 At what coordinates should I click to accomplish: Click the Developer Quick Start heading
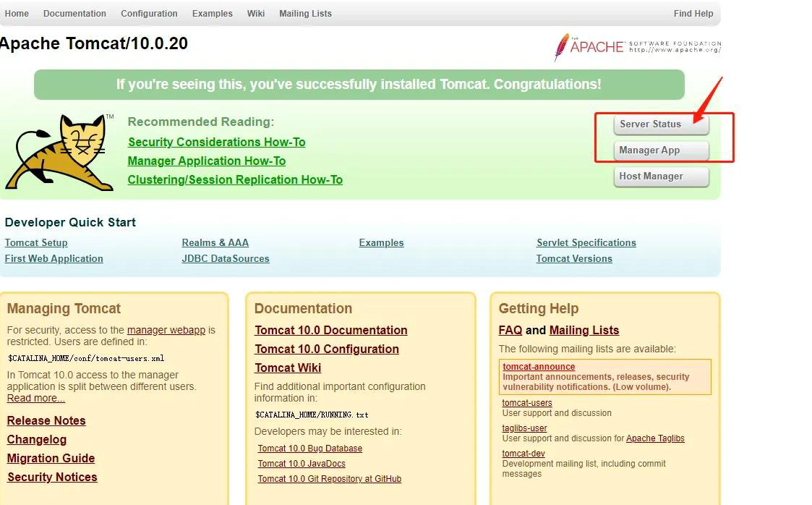pos(70,223)
